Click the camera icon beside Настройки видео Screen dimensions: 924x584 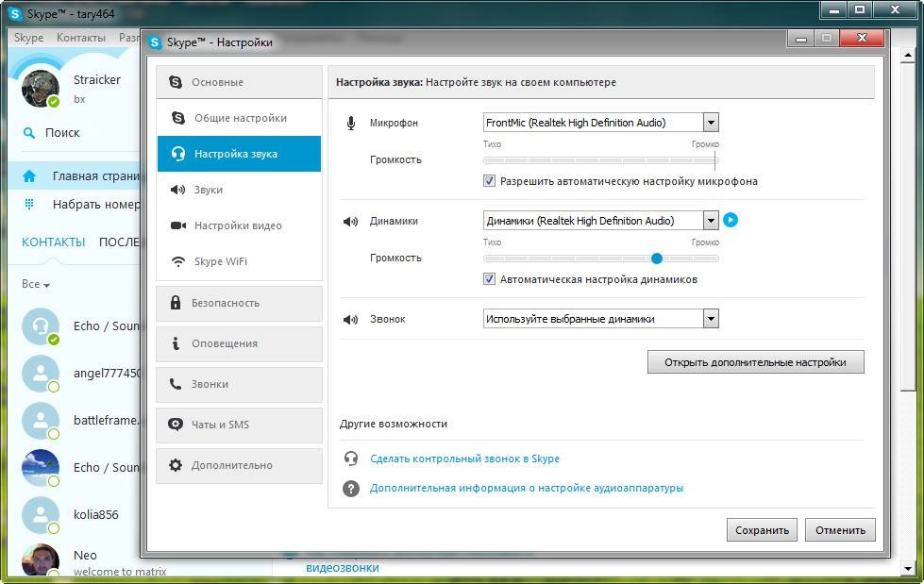(x=178, y=225)
